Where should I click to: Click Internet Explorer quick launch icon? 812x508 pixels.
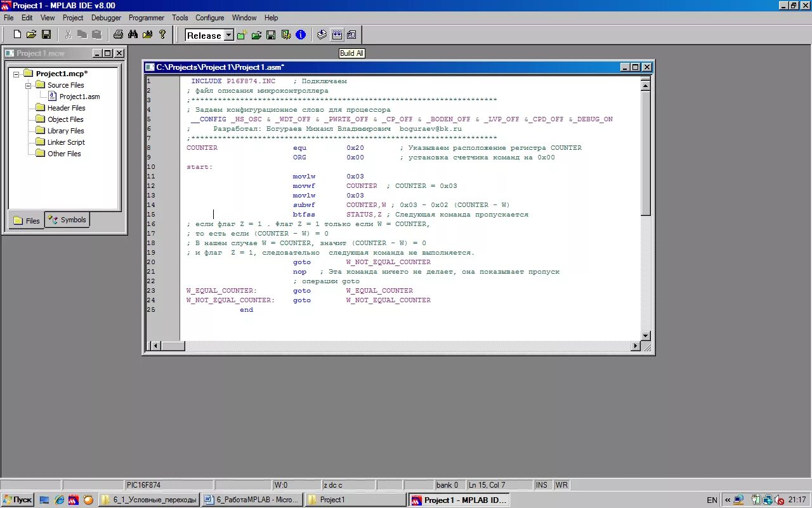coord(59,500)
